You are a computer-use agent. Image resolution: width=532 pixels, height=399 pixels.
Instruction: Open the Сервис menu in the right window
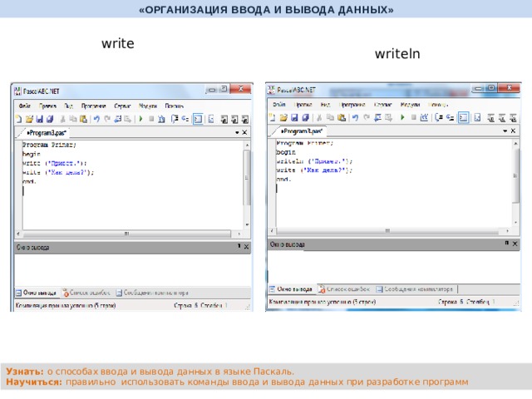tap(383, 105)
